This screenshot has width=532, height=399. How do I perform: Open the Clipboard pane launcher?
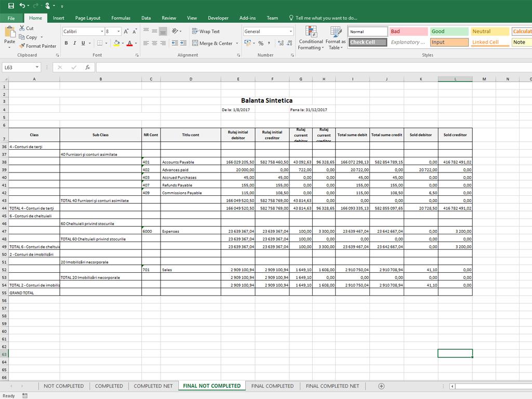[57, 55]
